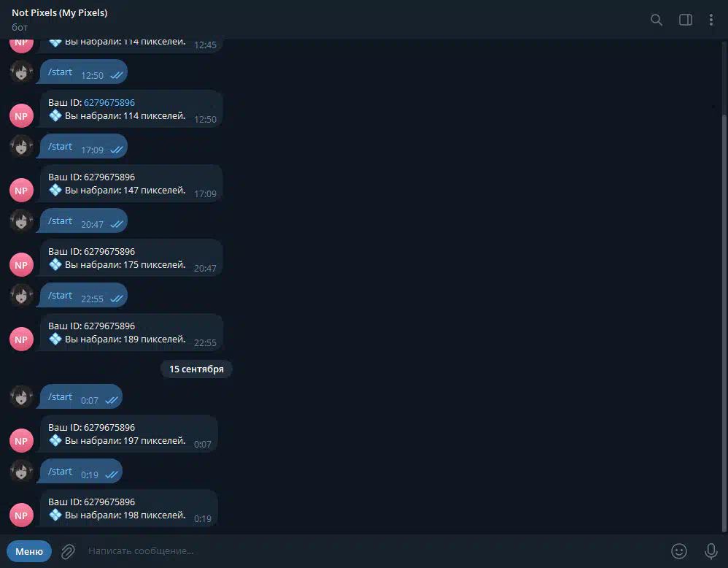Screen dimensions: 728x568
Task: Click the /start command sent at 0:07
Action: 61,397
